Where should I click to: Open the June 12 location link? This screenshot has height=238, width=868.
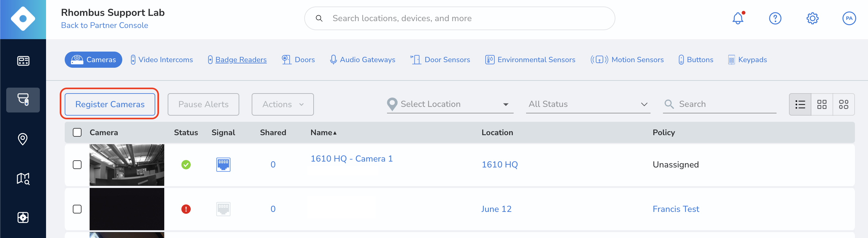[496, 209]
